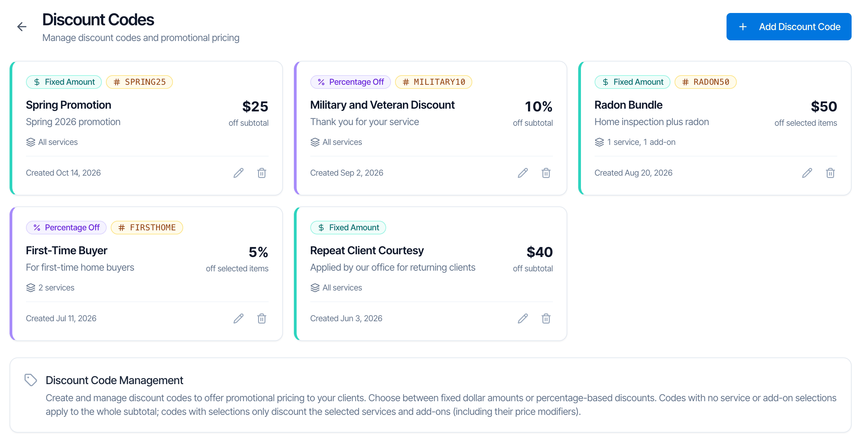This screenshot has width=868, height=434.
Task: Edit the First-Time Buyer discount
Action: (239, 318)
